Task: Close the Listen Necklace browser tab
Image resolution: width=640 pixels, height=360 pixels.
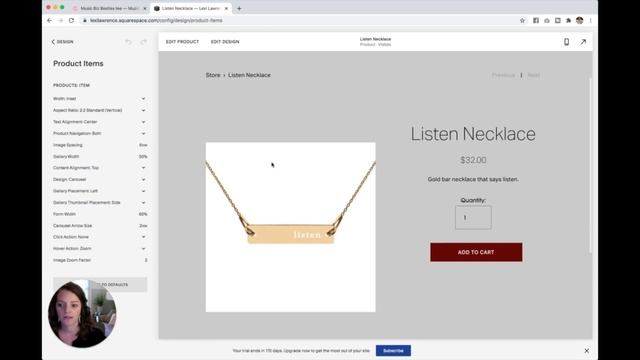Action: click(226, 8)
